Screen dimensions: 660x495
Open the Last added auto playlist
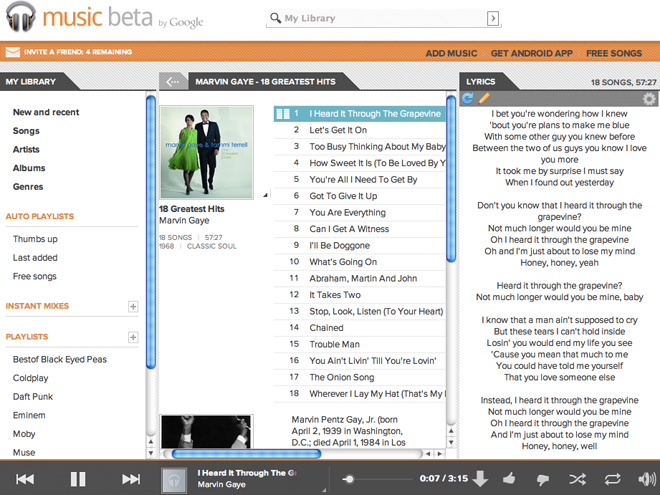pos(35,258)
